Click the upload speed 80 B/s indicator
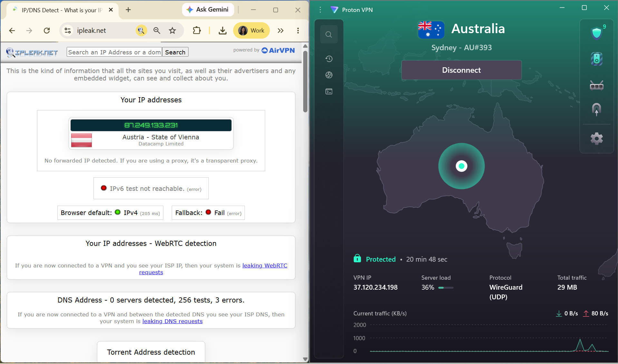Viewport: 618px width, 364px height. (595, 313)
